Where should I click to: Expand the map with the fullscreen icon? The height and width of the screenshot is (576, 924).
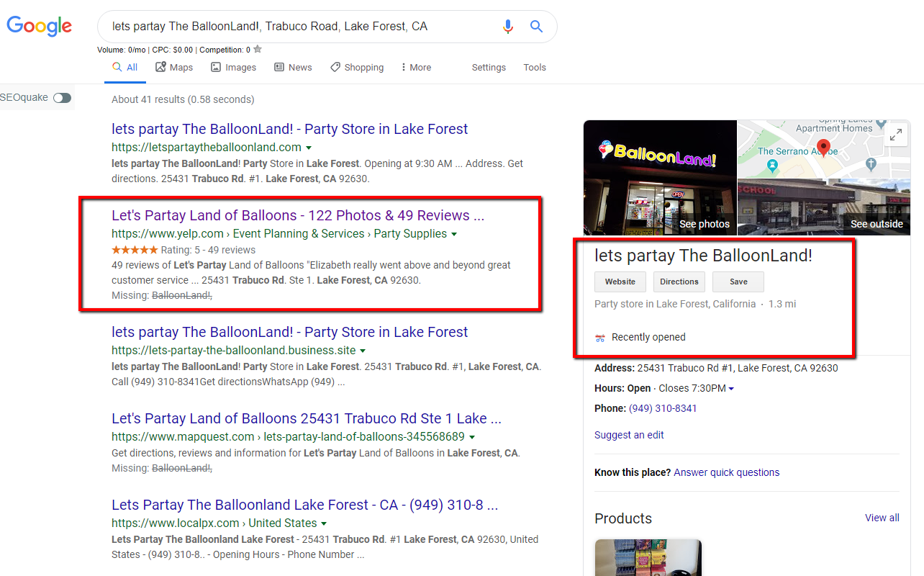pyautogui.click(x=896, y=135)
